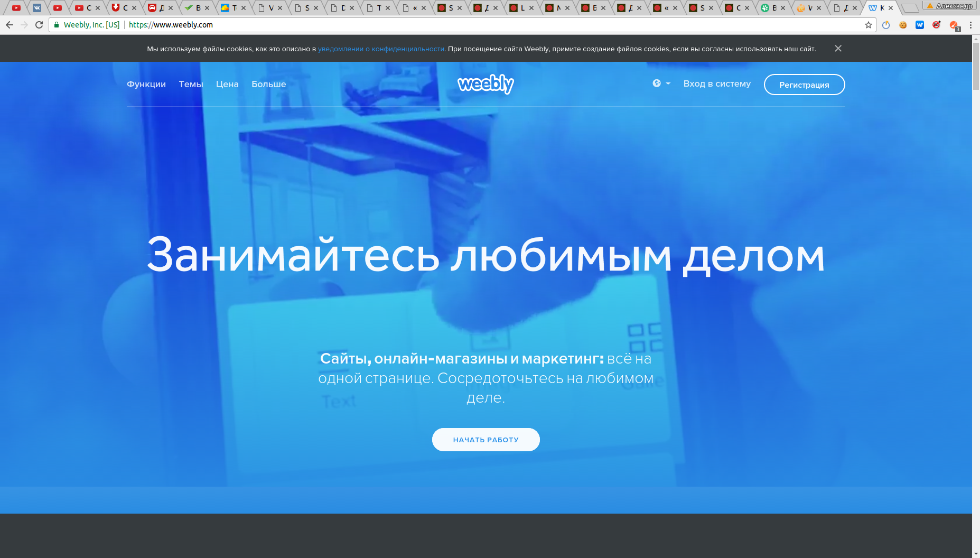Switch to the first pinned YouTube tab

click(16, 8)
